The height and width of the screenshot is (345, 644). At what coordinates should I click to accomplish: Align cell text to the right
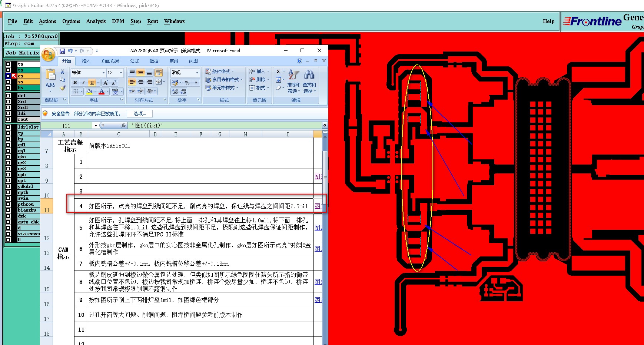click(149, 82)
